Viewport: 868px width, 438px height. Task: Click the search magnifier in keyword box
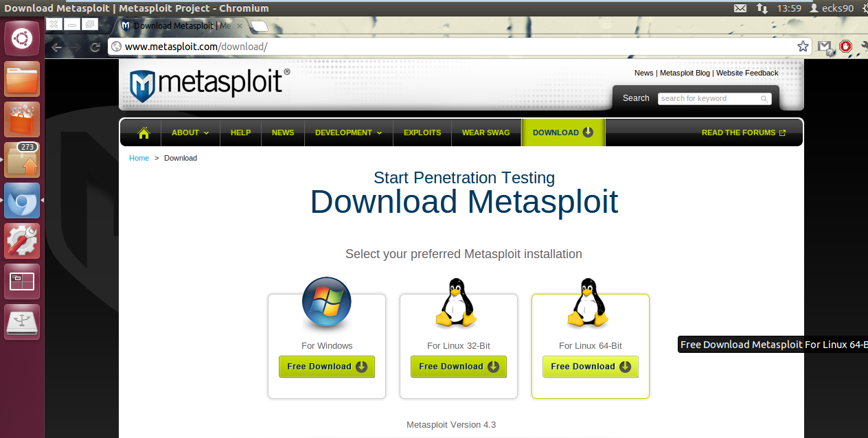[764, 99]
